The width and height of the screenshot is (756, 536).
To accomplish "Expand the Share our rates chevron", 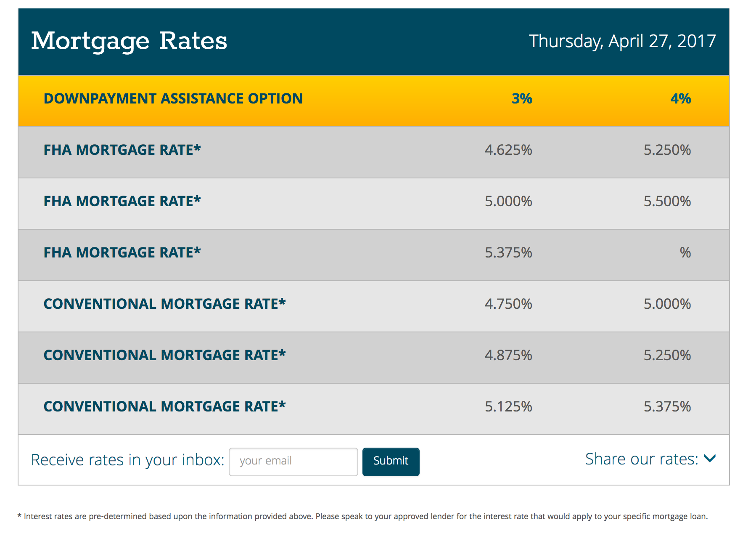I will [710, 459].
